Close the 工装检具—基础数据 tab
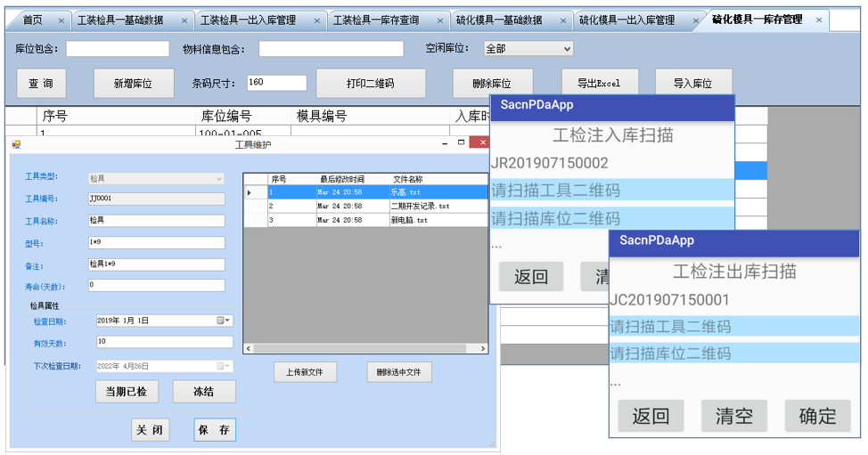This screenshot has width=868, height=455. point(184,21)
